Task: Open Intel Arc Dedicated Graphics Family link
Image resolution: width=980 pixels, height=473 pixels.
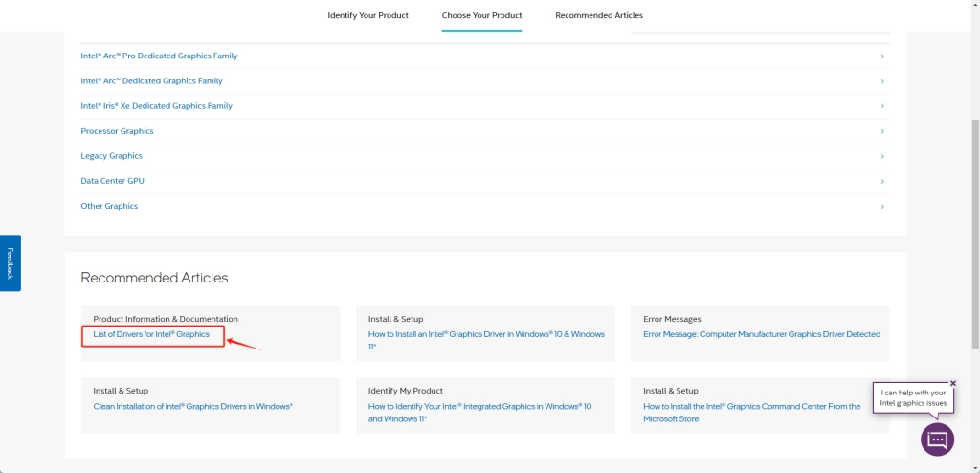Action: (151, 80)
